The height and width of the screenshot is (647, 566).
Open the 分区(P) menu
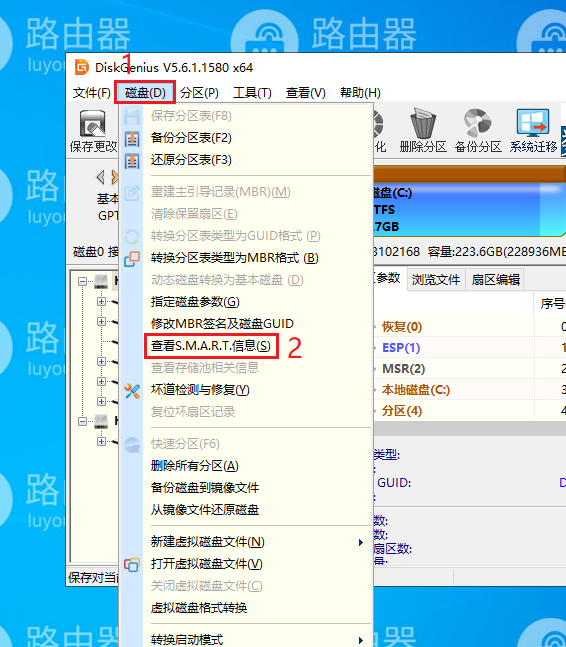click(x=199, y=92)
